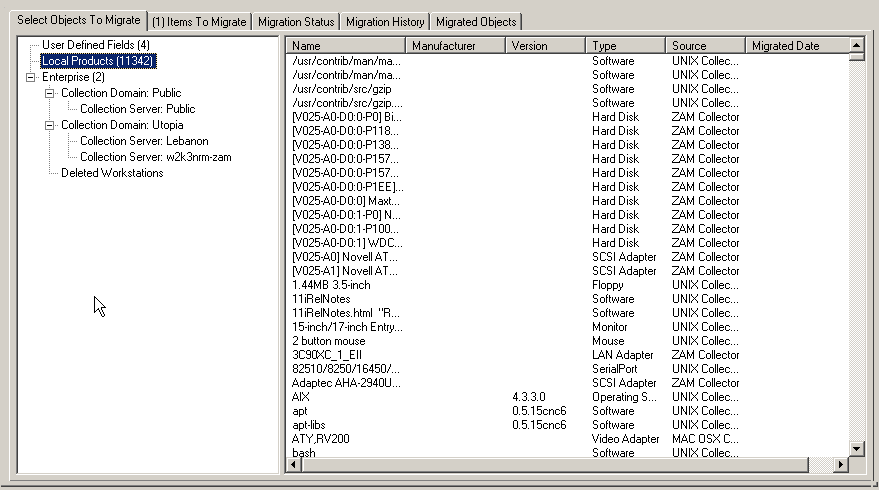The image size is (879, 490).
Task: Sort by Version column header
Action: (545, 46)
